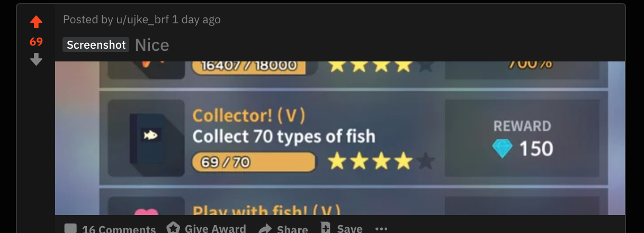This screenshot has width=644, height=233.
Task: Click the comments speech bubble icon
Action: tap(70, 229)
